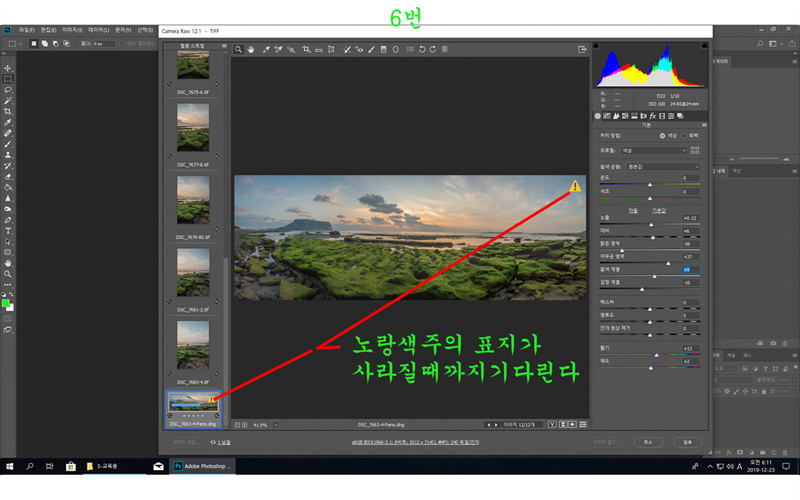The width and height of the screenshot is (800, 500).
Task: Select the DSC_7683-4.tif filmstrip thumbnail
Action: click(x=193, y=345)
